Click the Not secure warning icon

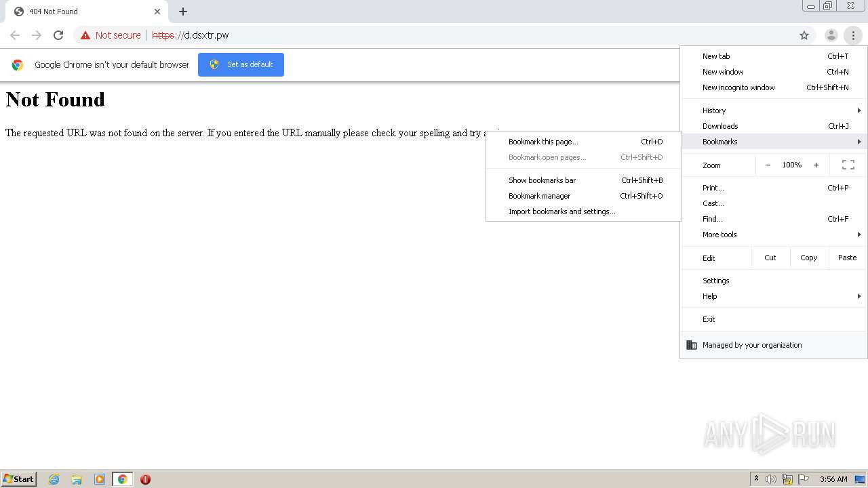coord(85,35)
